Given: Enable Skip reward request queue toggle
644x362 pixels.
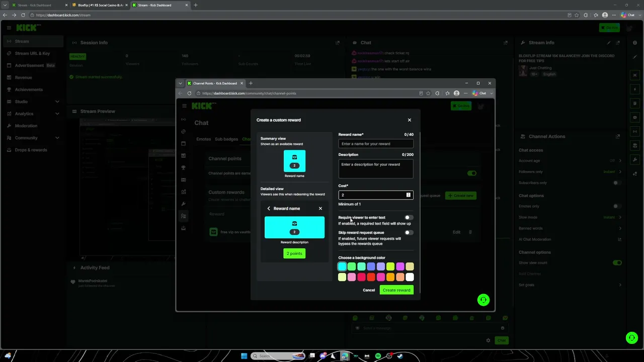Looking at the screenshot, I should pyautogui.click(x=409, y=233).
